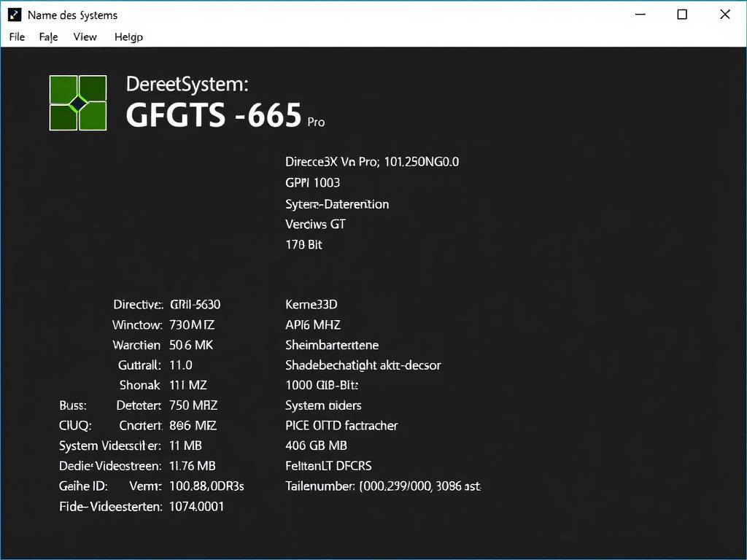Click the 806 MIZ Cnctert value
747x560 pixels.
[x=193, y=425]
